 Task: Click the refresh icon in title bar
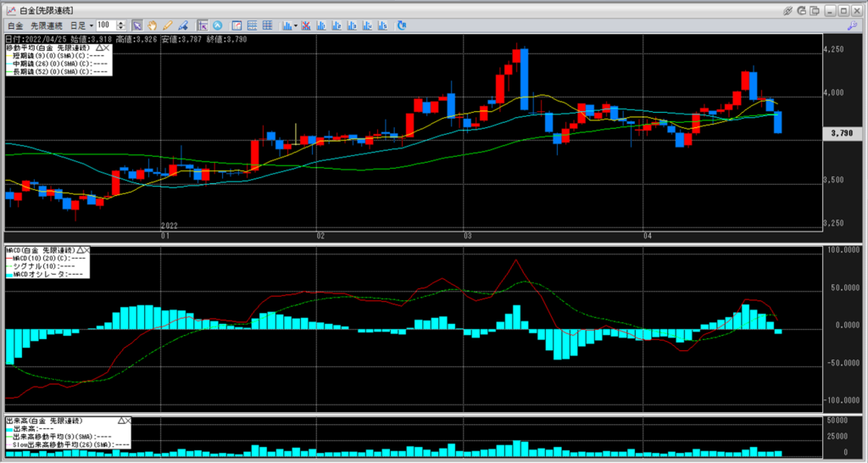tap(802, 10)
